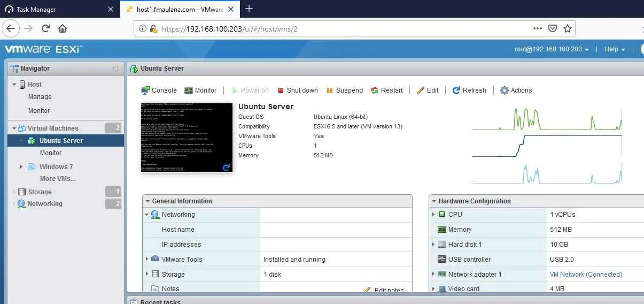Suspend the Ubuntu Server VM
Screen dimensions: 644x304
pyautogui.click(x=344, y=90)
